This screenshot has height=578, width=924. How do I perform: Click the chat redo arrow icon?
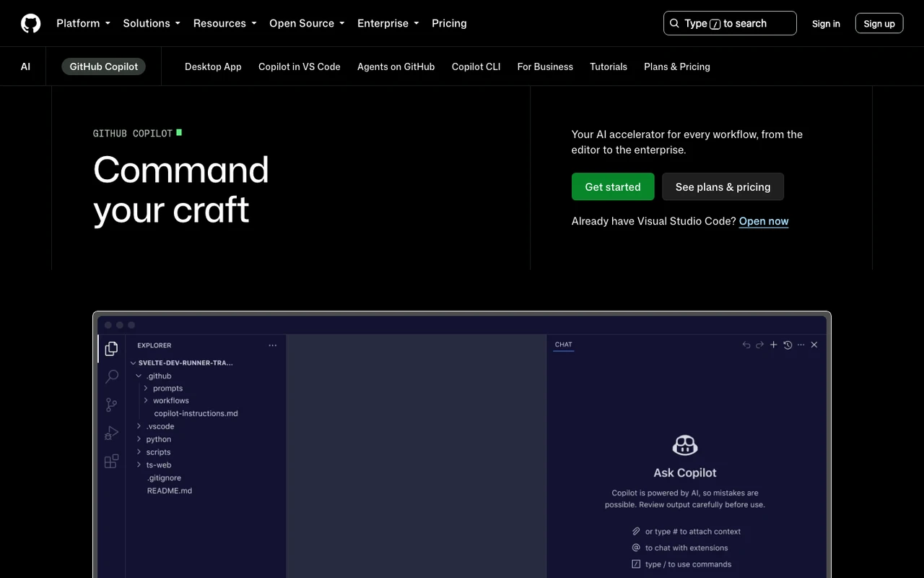pyautogui.click(x=759, y=345)
